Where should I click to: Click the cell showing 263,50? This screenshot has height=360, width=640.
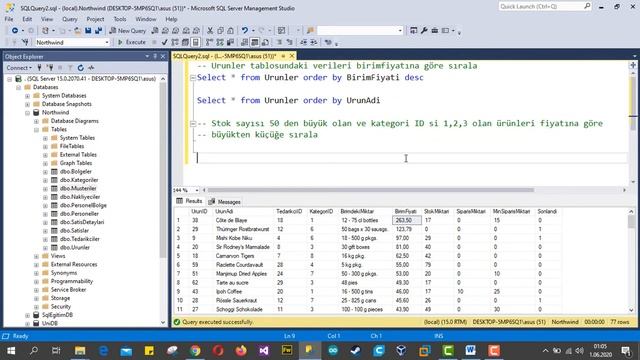[407, 220]
